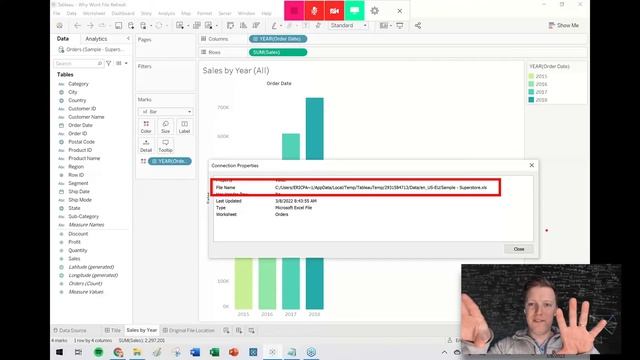Click SUM(Sales) pill on Rows
The width and height of the screenshot is (640, 360).
[x=278, y=52]
